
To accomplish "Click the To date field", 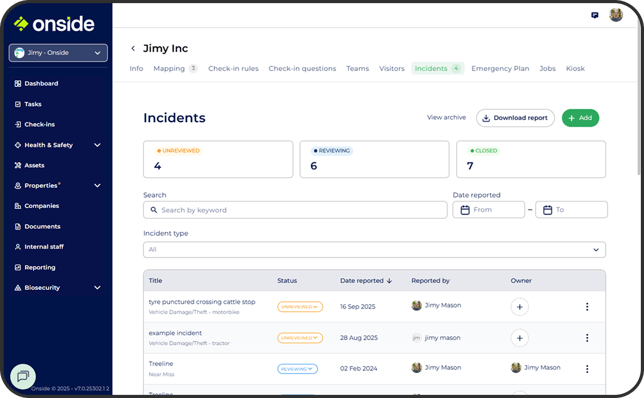I will tap(571, 209).
